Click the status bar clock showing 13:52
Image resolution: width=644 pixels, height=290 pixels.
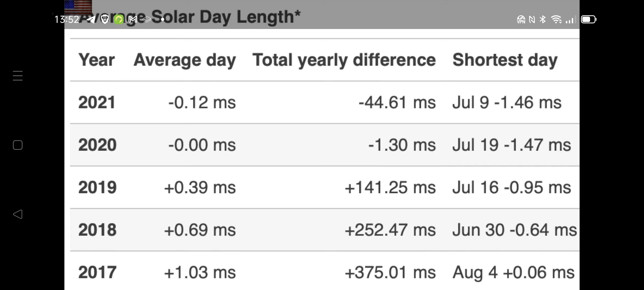point(67,19)
